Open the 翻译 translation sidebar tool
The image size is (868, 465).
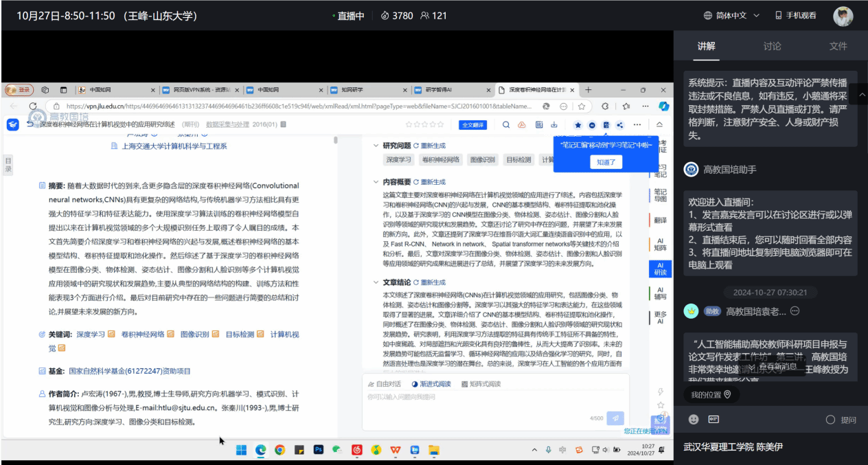[x=660, y=220]
